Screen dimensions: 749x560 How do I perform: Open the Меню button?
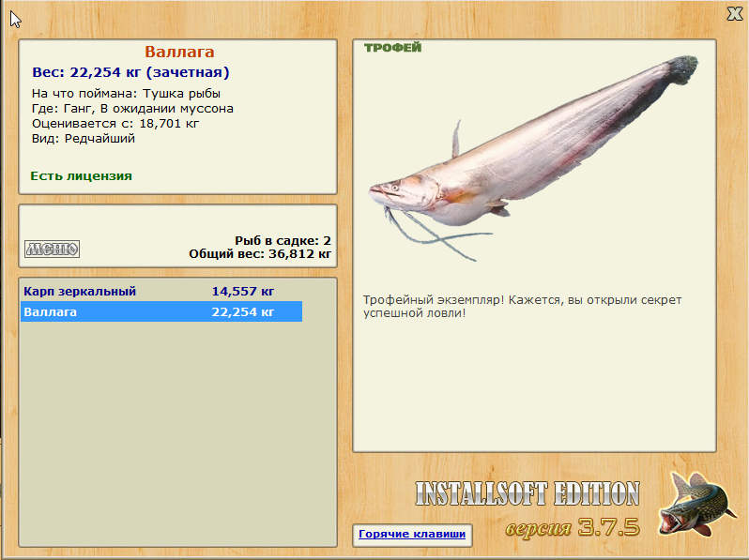pyautogui.click(x=52, y=249)
